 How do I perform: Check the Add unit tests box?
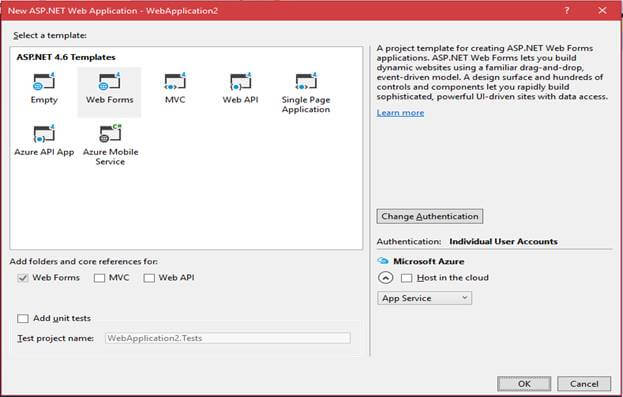(x=23, y=319)
